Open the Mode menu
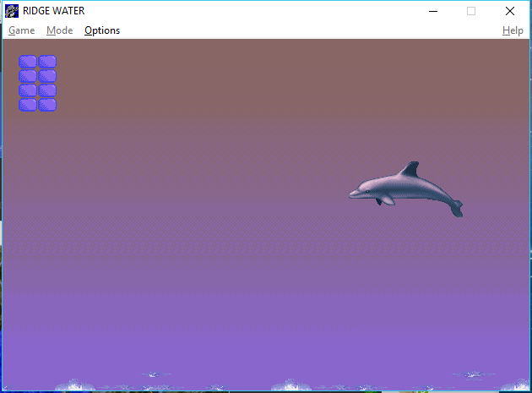 (x=60, y=30)
